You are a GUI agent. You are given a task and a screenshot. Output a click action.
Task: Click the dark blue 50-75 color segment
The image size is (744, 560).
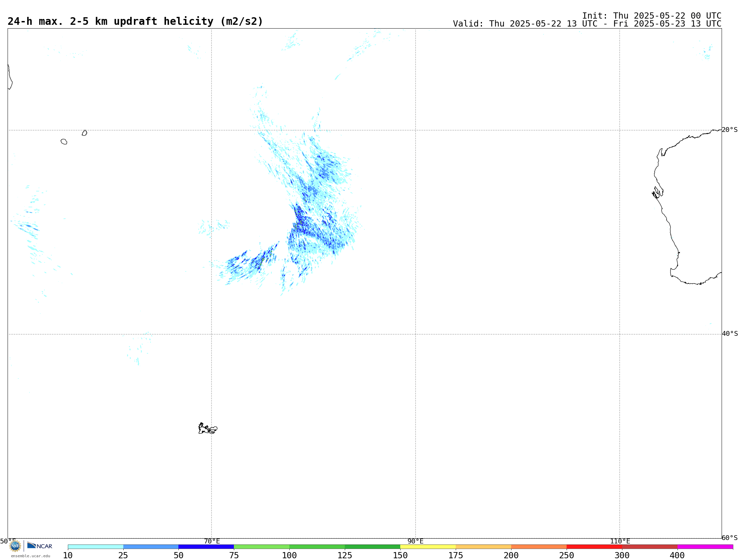206,547
